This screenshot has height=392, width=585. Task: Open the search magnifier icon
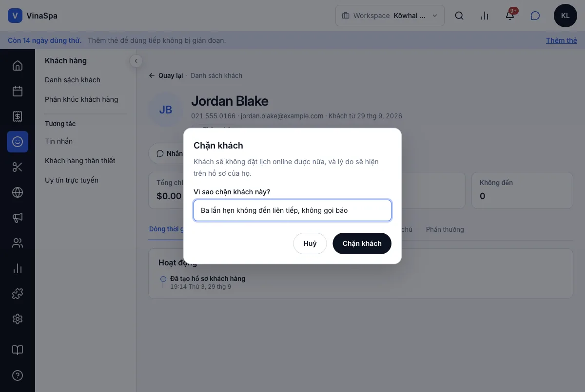[459, 16]
